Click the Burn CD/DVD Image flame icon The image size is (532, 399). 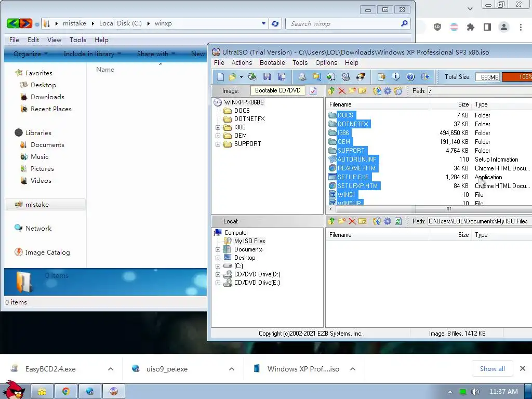click(x=361, y=77)
